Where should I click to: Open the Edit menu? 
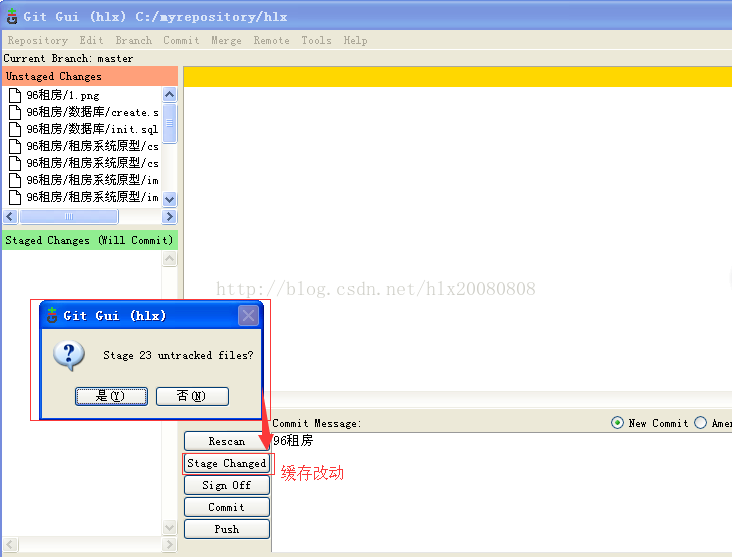[91, 41]
